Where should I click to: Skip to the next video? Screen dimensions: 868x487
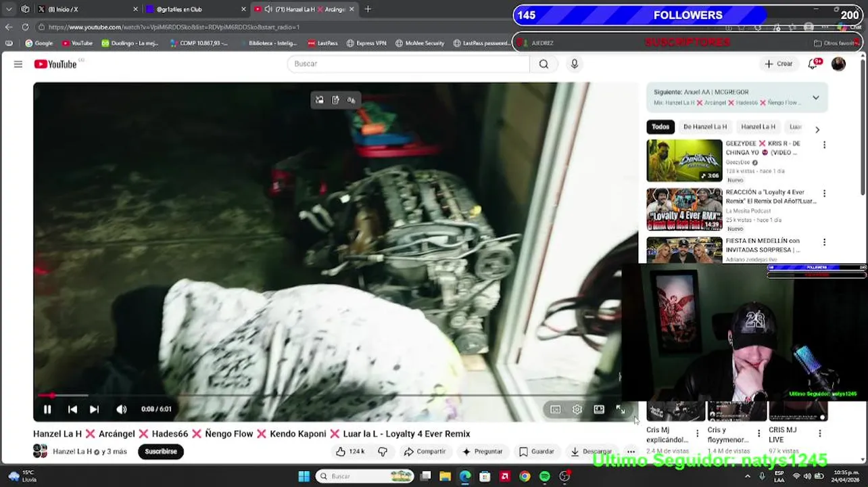coord(94,409)
